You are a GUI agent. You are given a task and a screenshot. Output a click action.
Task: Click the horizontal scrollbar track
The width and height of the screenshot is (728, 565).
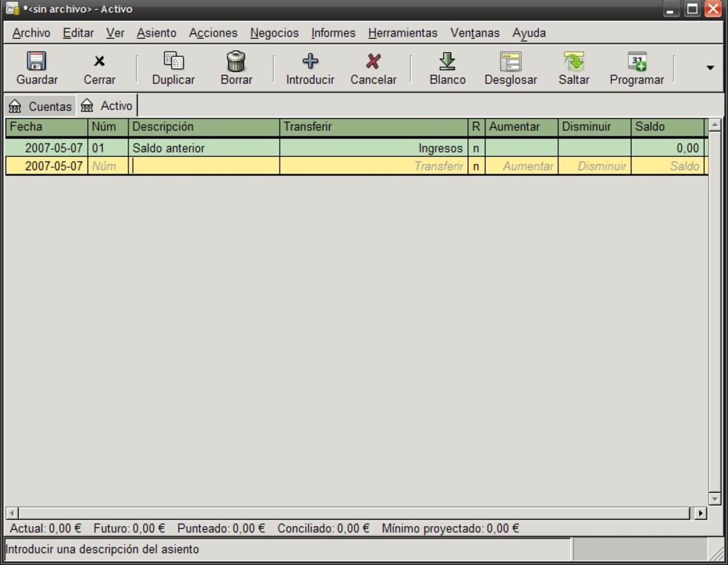356,513
